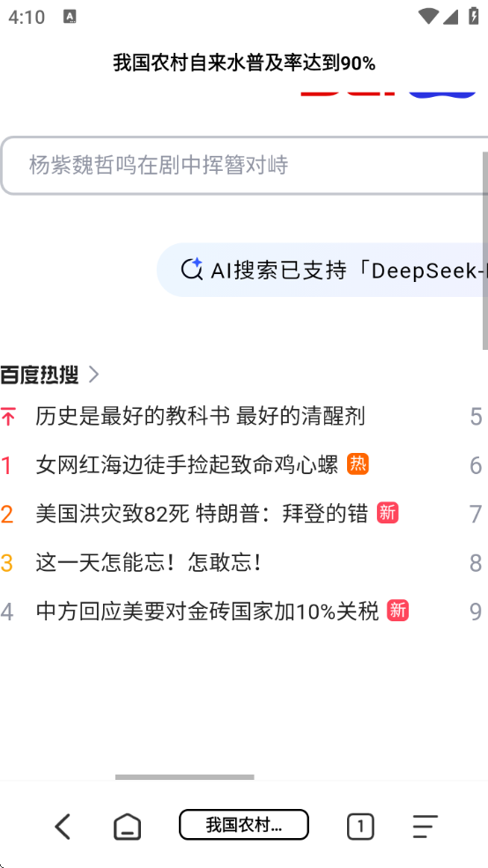488x868 pixels.
Task: Click the vertical scrollbar on right edge
Action: click(485, 249)
